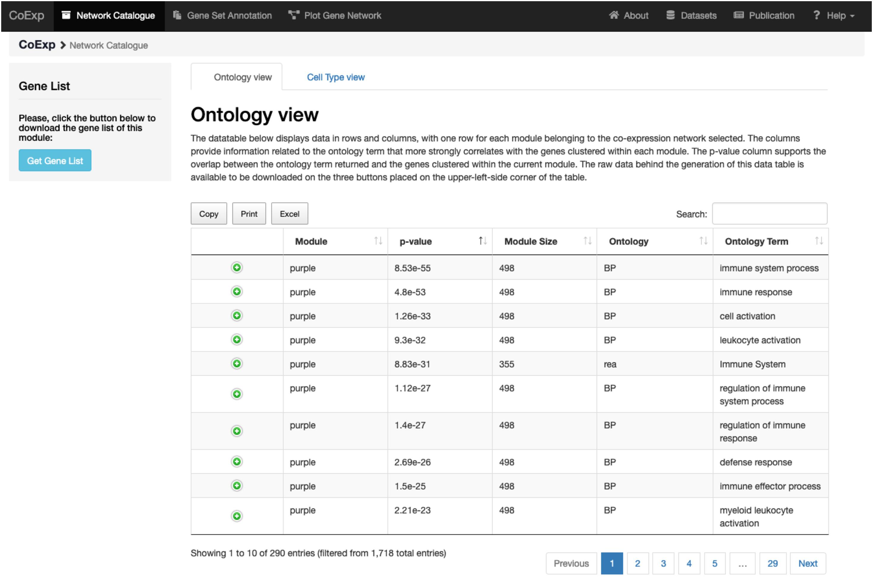The height and width of the screenshot is (588, 873).
Task: Sort by Module Size column arrows
Action: [587, 241]
